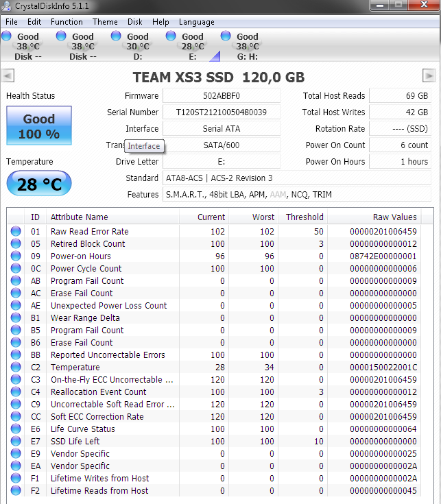Click status orb for Lifetime Writes from Host
The height and width of the screenshot is (504, 441).
tap(16, 478)
